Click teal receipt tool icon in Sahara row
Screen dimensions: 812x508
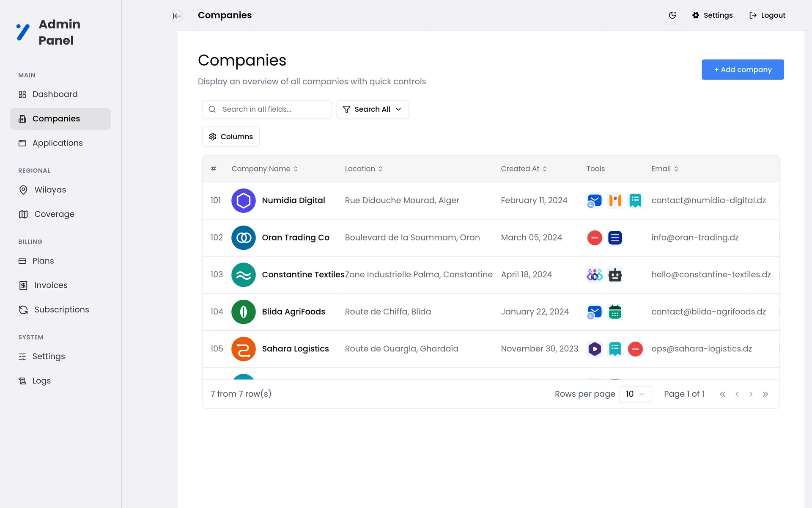point(615,349)
